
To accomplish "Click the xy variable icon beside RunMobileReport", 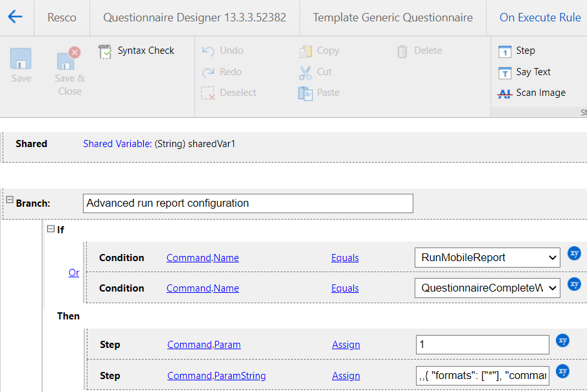I will [x=574, y=253].
